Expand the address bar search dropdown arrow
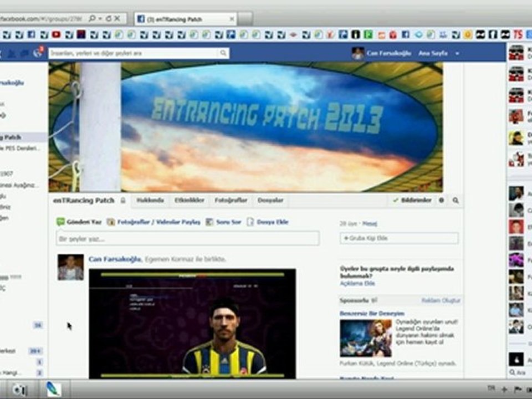532x399 pixels. 100,19
